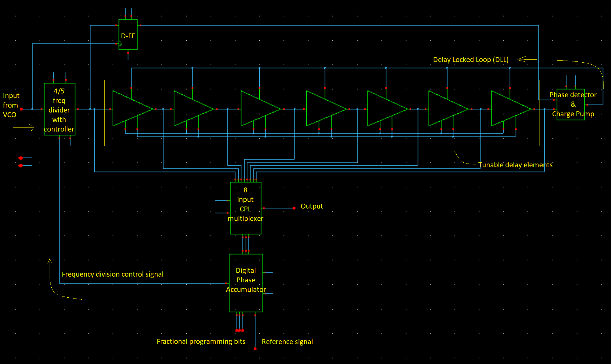This screenshot has height=364, width=611.
Task: Click the 4/5 freq divider block
Action: coord(59,109)
